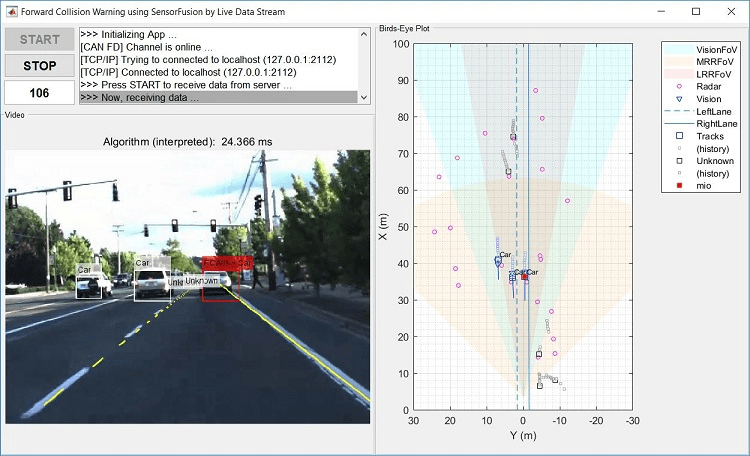Click the red mio legend marker
The height and width of the screenshot is (456, 750).
pos(679,186)
